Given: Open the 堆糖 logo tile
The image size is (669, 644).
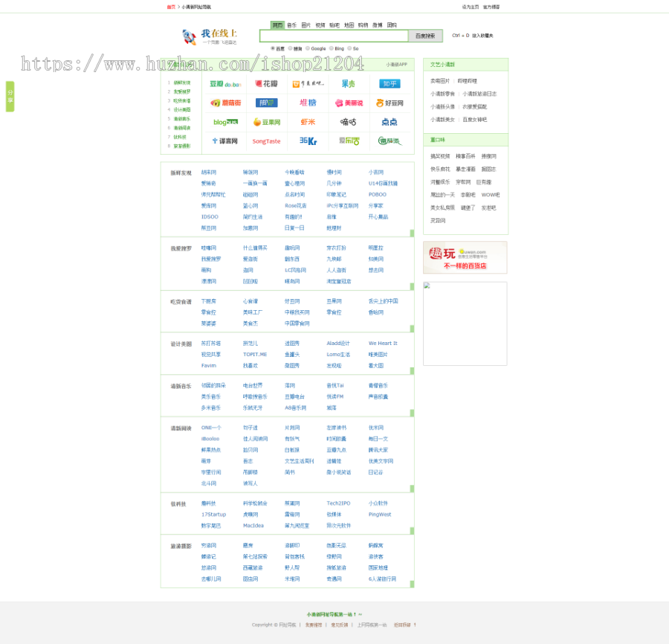Looking at the screenshot, I should tap(308, 103).
